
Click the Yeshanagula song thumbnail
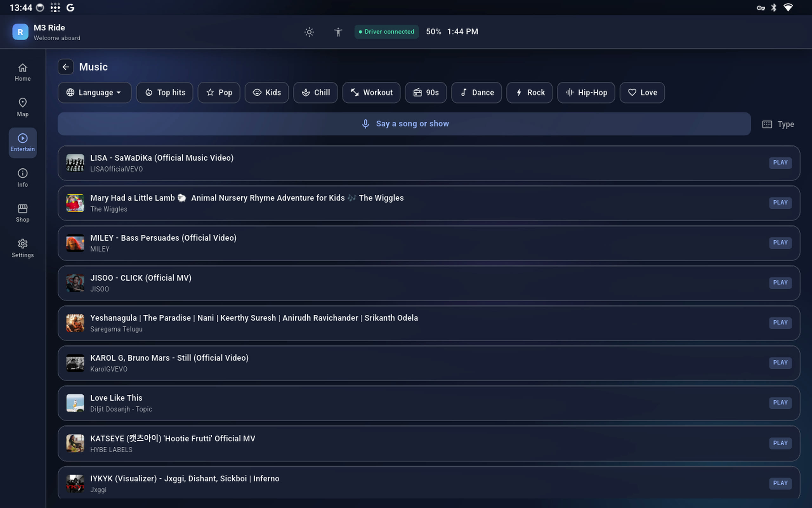click(x=75, y=323)
